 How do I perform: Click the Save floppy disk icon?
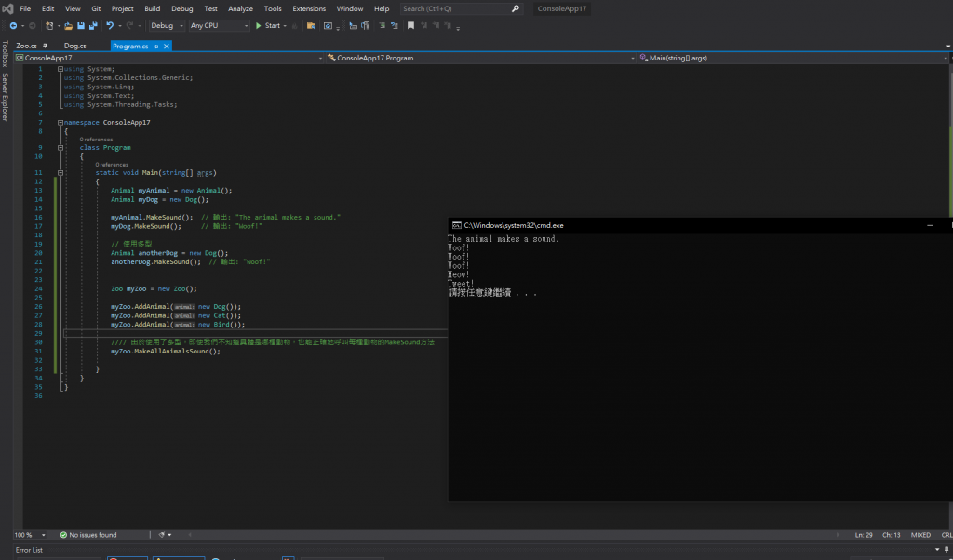tap(80, 25)
